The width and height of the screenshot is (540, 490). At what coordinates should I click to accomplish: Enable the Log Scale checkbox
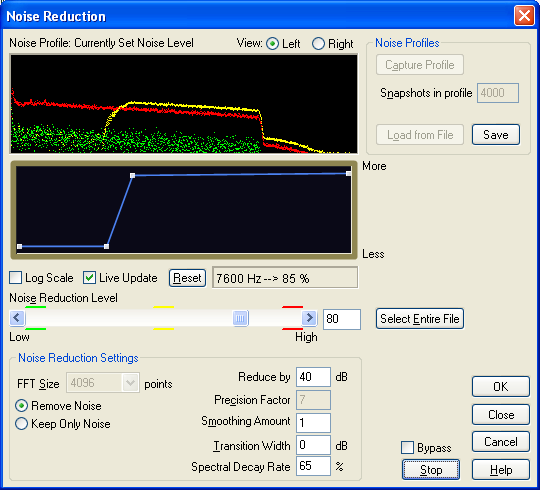coord(15,278)
